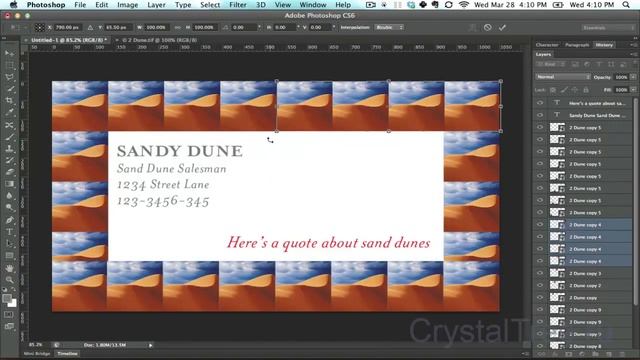640x360 pixels.
Task: Select the Gradient tool
Action: tap(9, 184)
